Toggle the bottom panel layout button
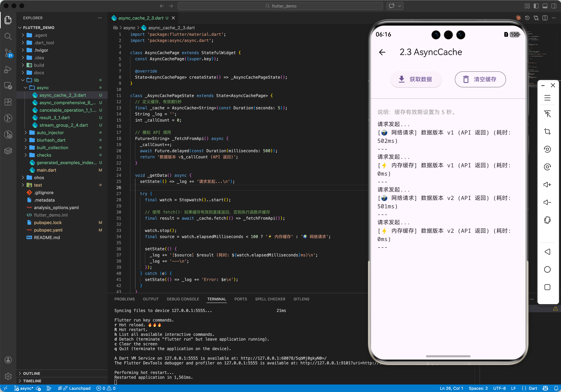The width and height of the screenshot is (561, 392). tap(545, 6)
